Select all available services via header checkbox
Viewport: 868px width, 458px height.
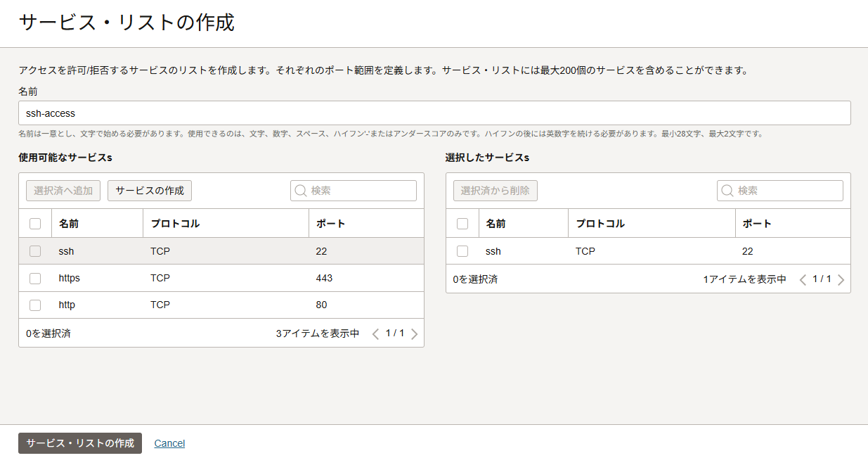click(x=35, y=224)
